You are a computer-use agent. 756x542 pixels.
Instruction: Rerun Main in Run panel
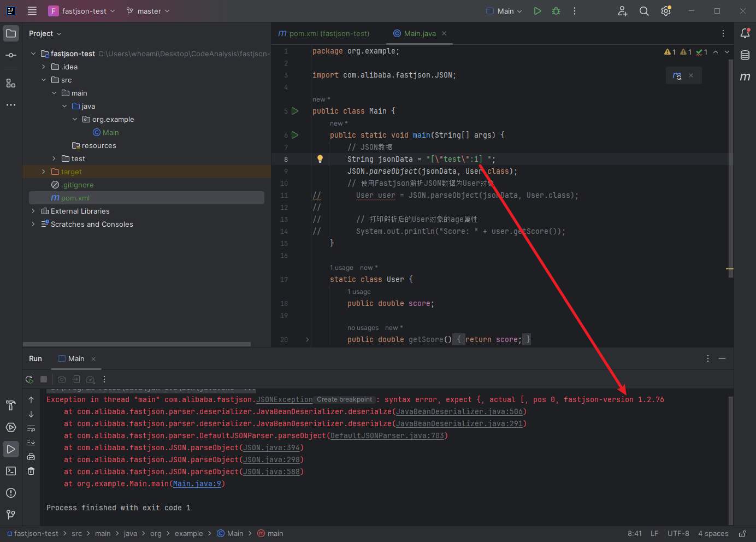pos(29,379)
